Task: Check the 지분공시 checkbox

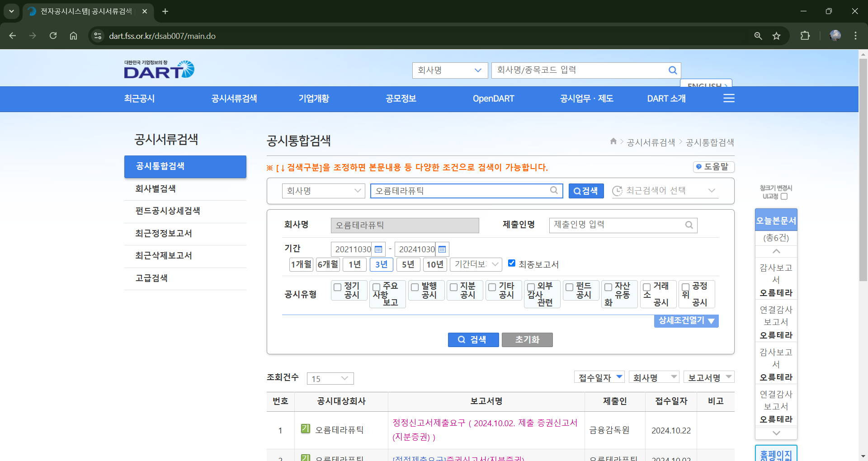Action: click(453, 287)
